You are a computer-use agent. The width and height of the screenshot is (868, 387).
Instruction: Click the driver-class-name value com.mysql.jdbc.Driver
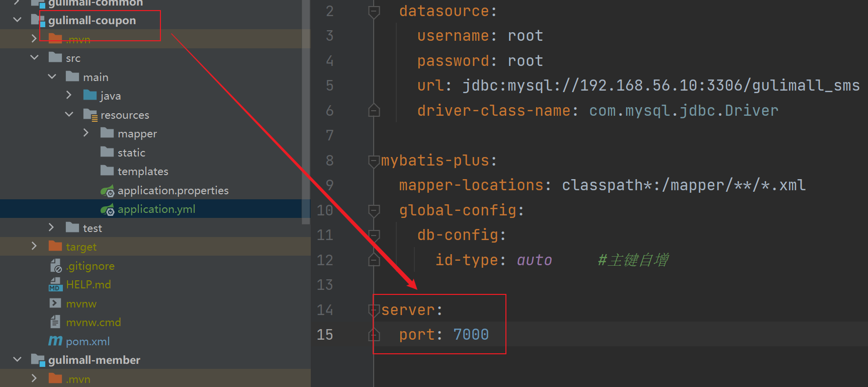coord(684,111)
